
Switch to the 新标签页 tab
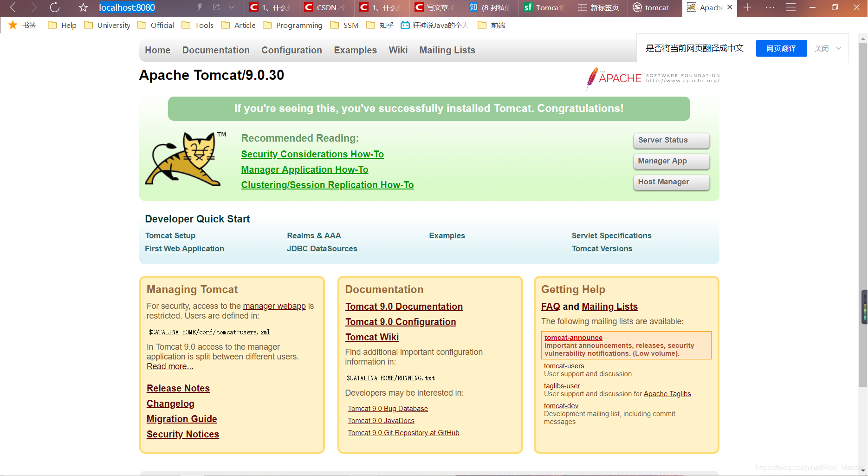pyautogui.click(x=600, y=7)
